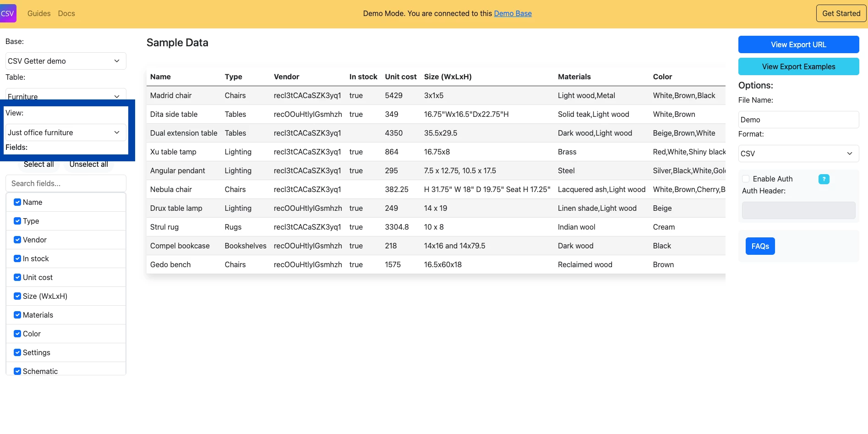Image resolution: width=868 pixels, height=434 pixels.
Task: Focus the Search fields input
Action: tap(66, 183)
